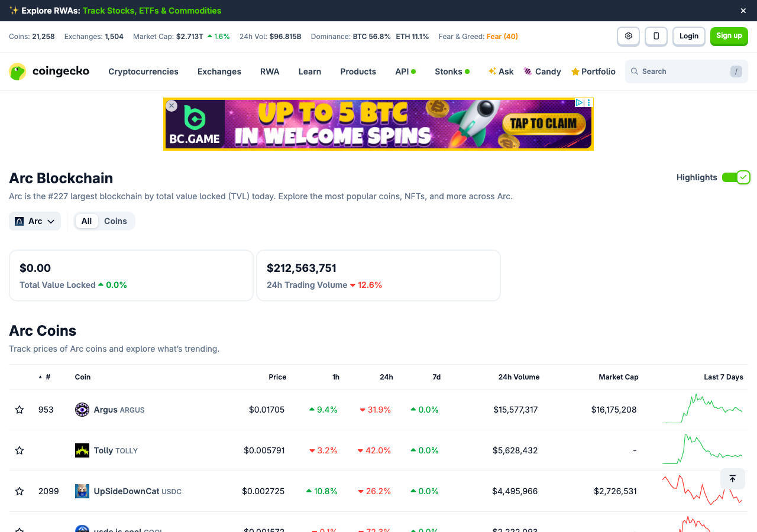757x532 pixels.
Task: Toggle the Highlights switch
Action: click(736, 177)
